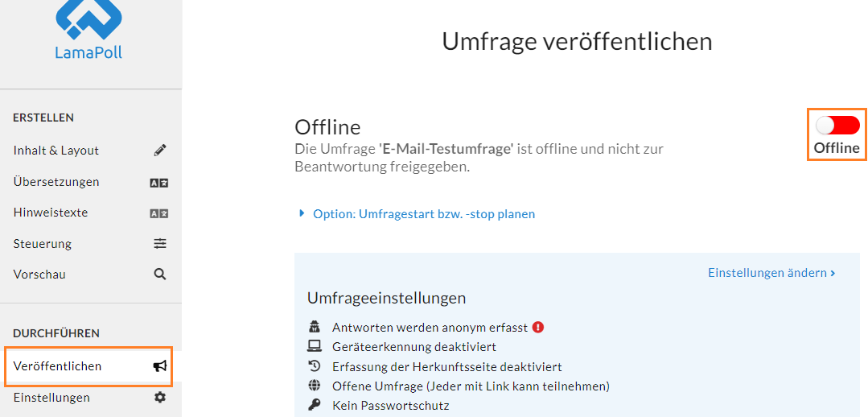The height and width of the screenshot is (417, 868).
Task: Click the gear icon beside Einstellungen
Action: (160, 397)
